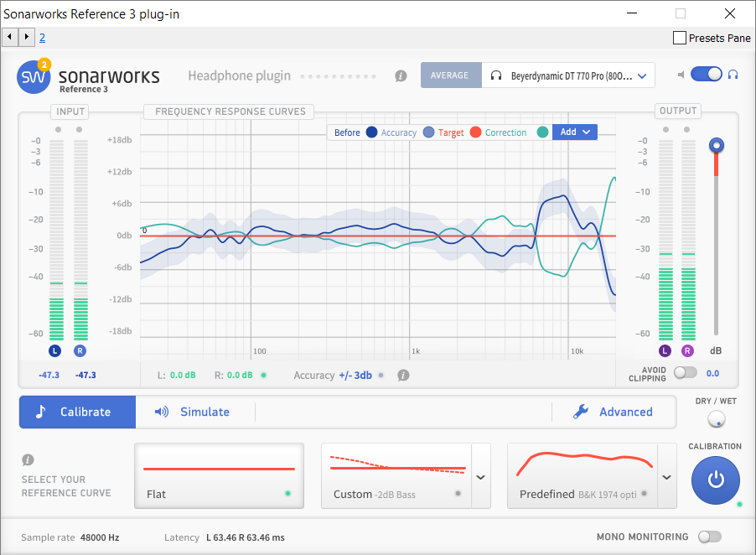Click the notification badge 2 on logo
The width and height of the screenshot is (756, 555).
pyautogui.click(x=44, y=64)
